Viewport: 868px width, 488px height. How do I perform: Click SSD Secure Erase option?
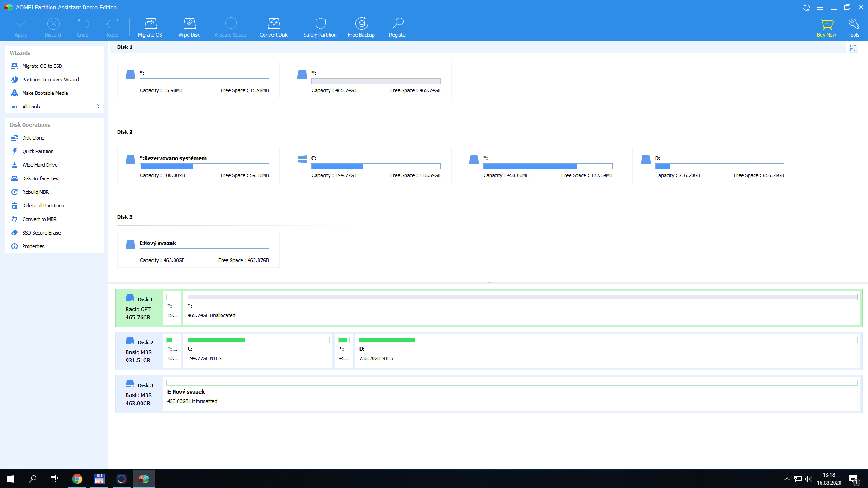(x=41, y=233)
